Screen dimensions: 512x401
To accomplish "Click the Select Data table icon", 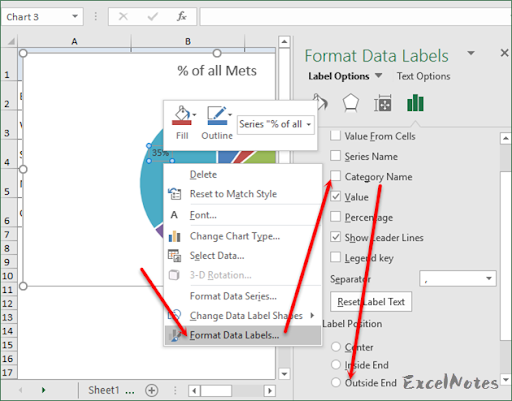I will coord(174,256).
